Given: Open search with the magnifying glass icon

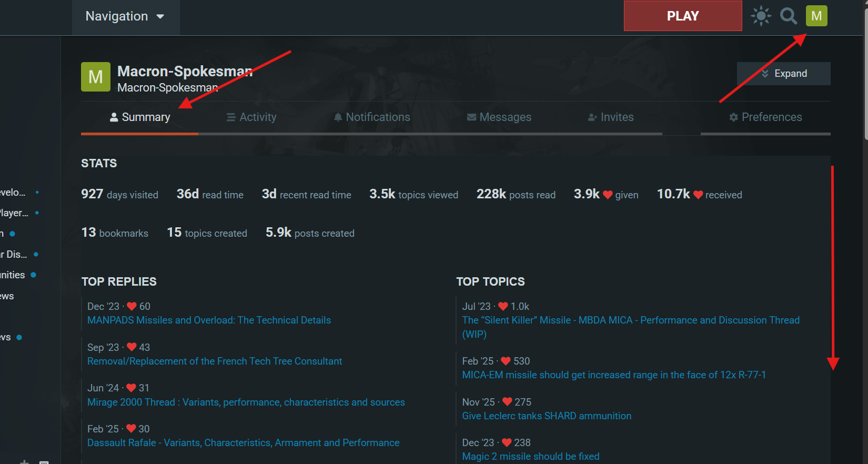Looking at the screenshot, I should (x=788, y=16).
